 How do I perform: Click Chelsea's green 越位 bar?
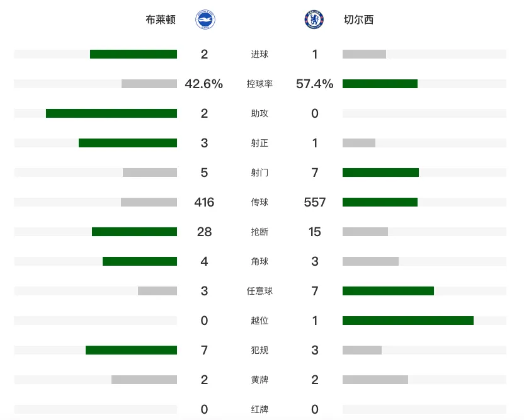[x=408, y=321]
